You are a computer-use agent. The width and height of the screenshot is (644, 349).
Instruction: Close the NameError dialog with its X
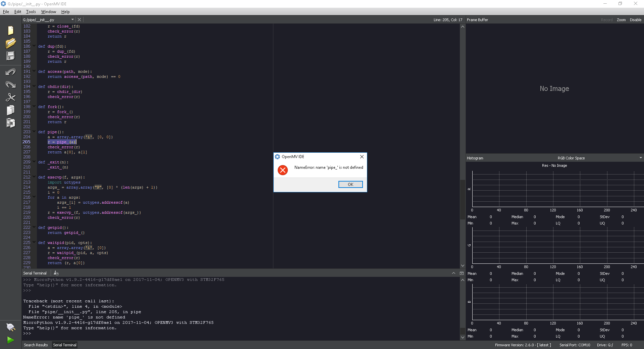[x=362, y=157]
